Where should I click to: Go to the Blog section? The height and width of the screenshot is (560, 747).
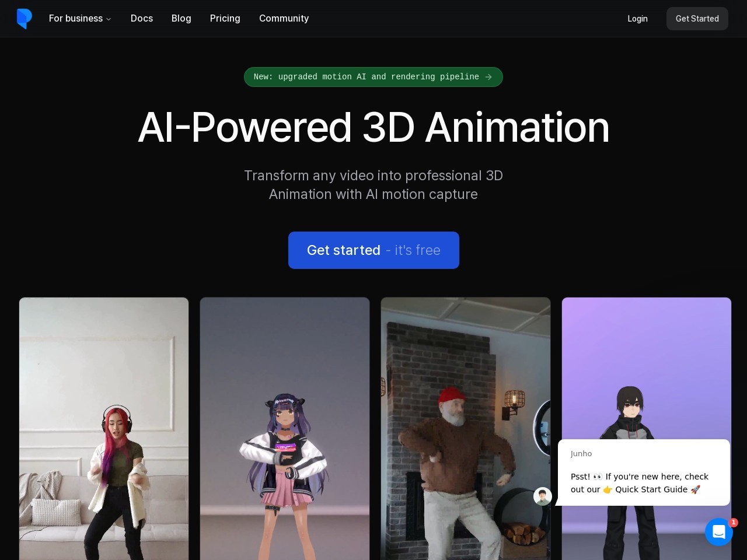[x=181, y=19]
